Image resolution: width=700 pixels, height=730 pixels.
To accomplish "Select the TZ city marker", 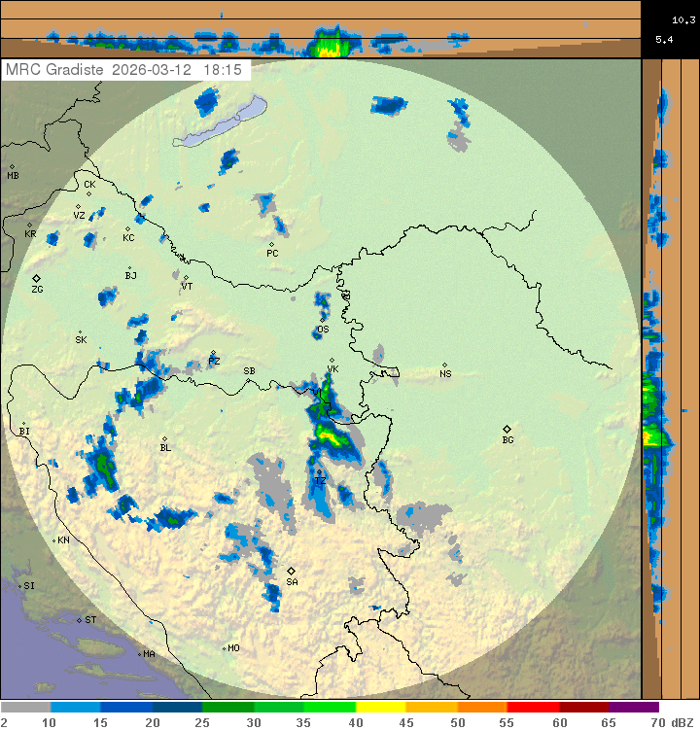I will pyautogui.click(x=319, y=472).
